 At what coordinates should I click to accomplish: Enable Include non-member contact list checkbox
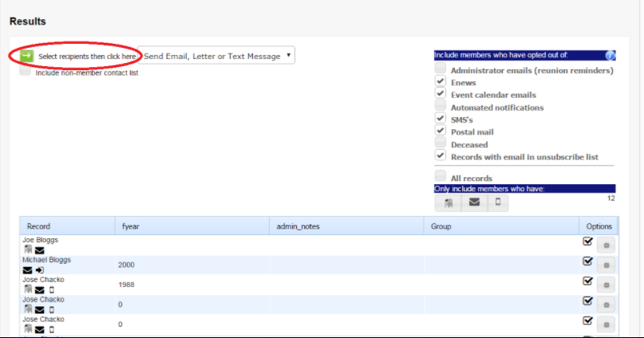[x=26, y=72]
